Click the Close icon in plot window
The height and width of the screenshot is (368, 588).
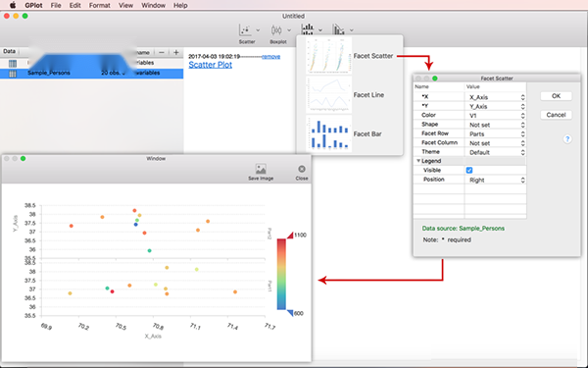click(x=302, y=169)
